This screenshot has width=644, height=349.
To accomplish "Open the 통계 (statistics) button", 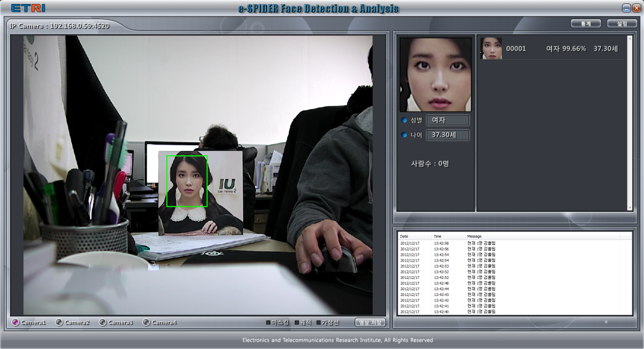I will 585,24.
